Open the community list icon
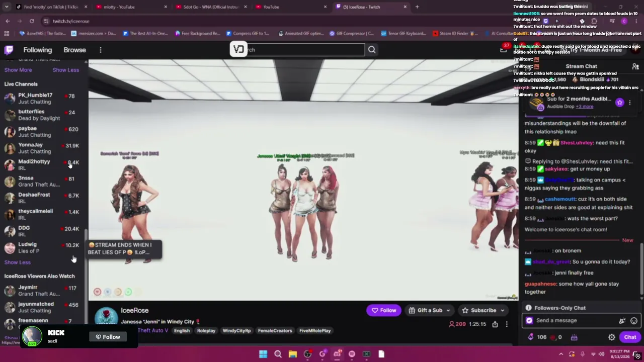Screen dimensions: 644x362 (635, 66)
